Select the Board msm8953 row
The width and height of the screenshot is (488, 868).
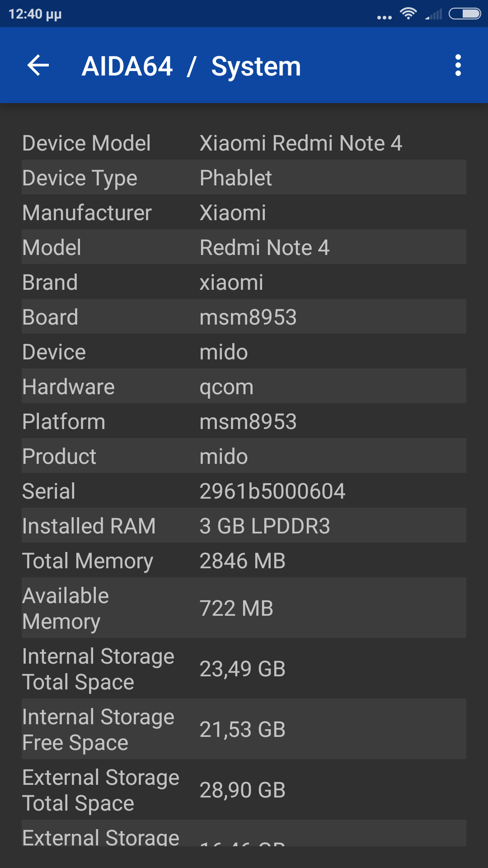[x=244, y=317]
